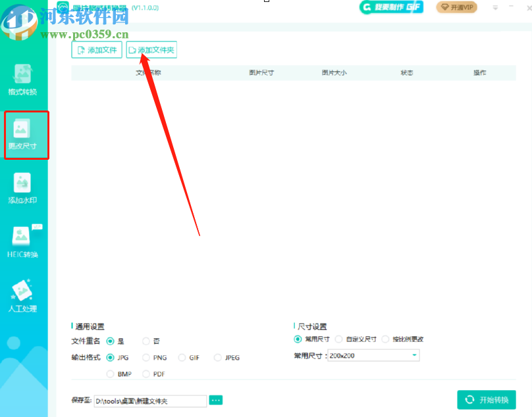Open the 常用尺寸 200x200 dropdown
The image size is (532, 417).
coord(373,355)
